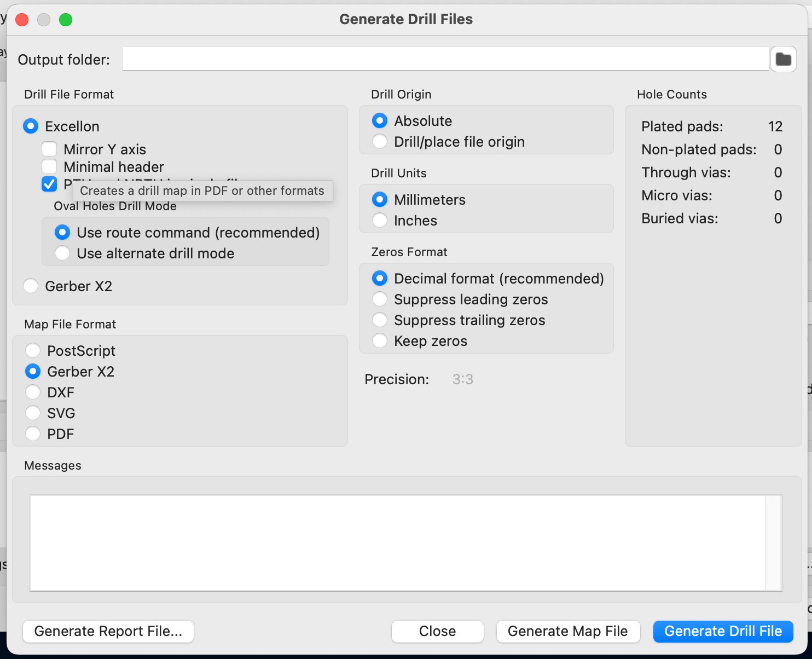The image size is (812, 659).
Task: Enable the Mirror Y axis checkbox
Action: (x=50, y=149)
